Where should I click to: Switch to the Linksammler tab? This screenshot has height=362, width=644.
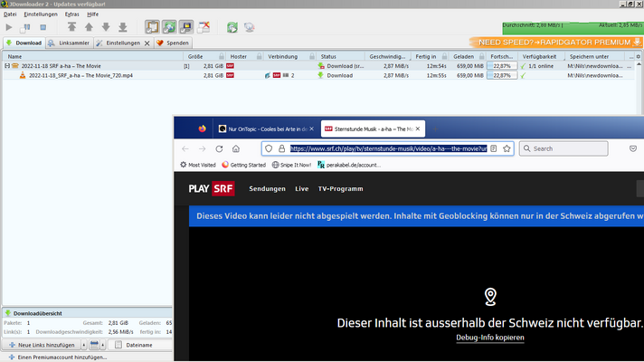tap(69, 43)
